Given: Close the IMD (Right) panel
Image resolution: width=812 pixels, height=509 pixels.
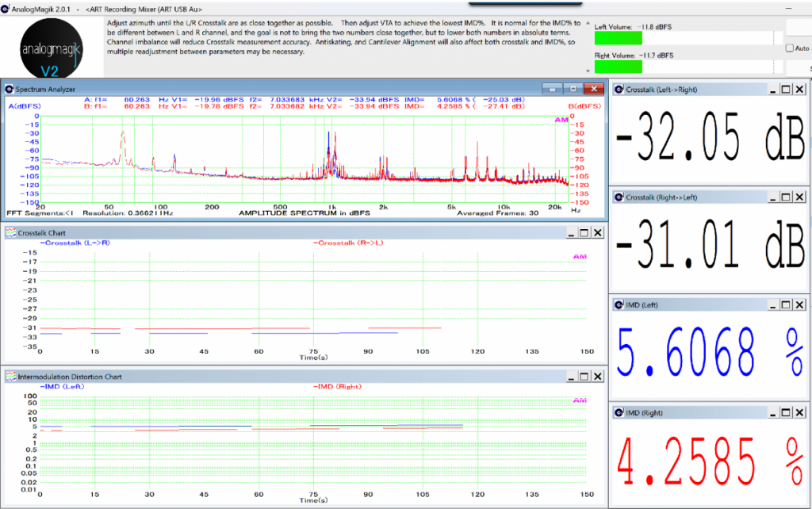Looking at the screenshot, I should pos(799,413).
